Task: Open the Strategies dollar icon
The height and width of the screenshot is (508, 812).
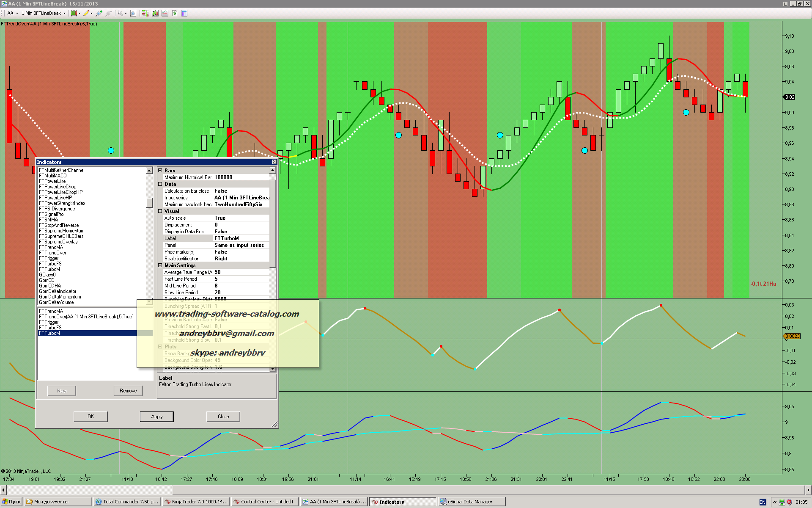Action: click(175, 13)
